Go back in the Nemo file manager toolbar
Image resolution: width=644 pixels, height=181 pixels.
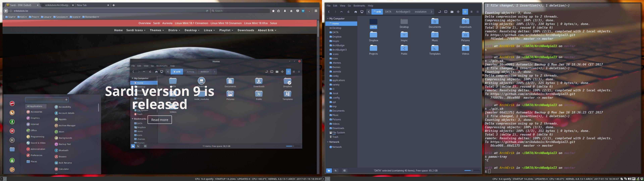point(329,12)
